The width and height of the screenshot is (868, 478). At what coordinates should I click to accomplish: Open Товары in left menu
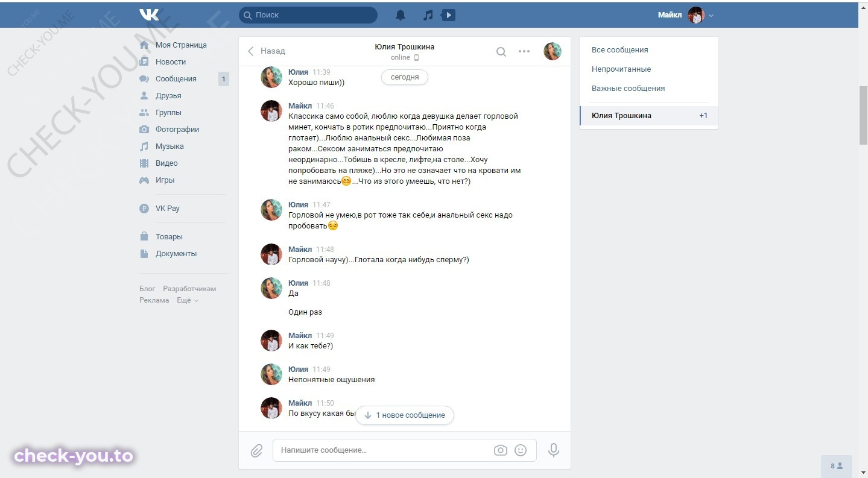[x=169, y=237]
